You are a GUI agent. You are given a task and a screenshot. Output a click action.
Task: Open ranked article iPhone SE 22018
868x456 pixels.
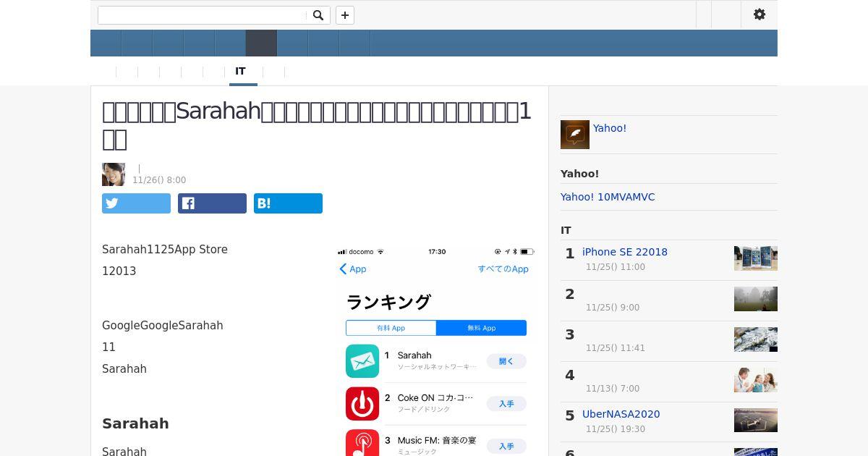click(x=625, y=252)
